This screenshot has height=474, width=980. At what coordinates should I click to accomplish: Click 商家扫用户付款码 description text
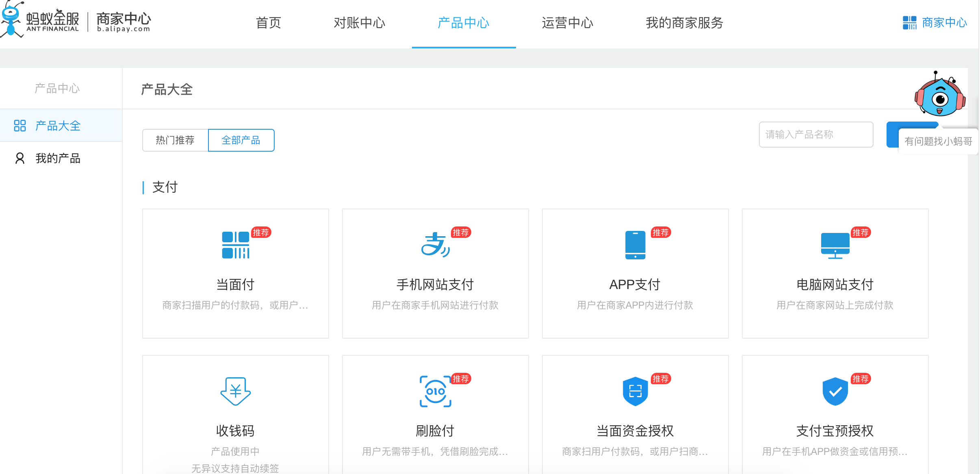point(635,452)
